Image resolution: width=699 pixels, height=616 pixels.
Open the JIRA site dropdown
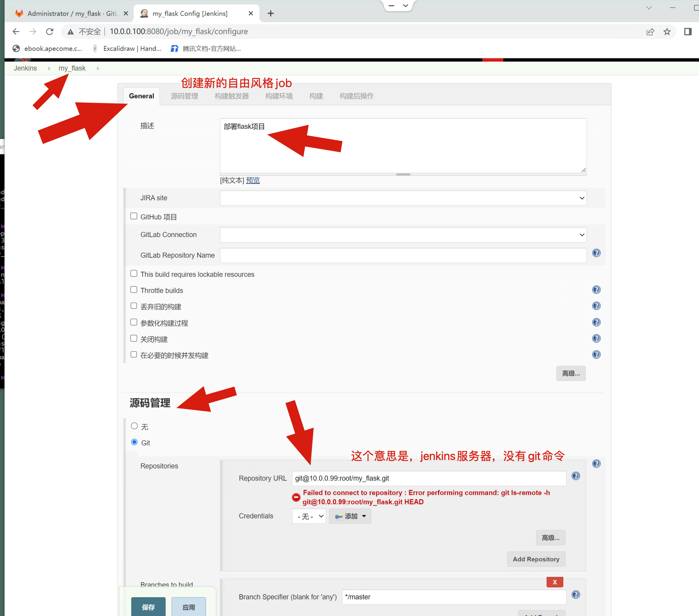403,198
